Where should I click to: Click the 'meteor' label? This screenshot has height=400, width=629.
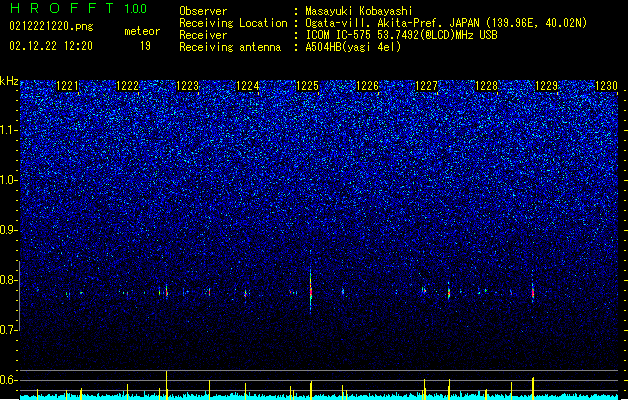click(142, 31)
